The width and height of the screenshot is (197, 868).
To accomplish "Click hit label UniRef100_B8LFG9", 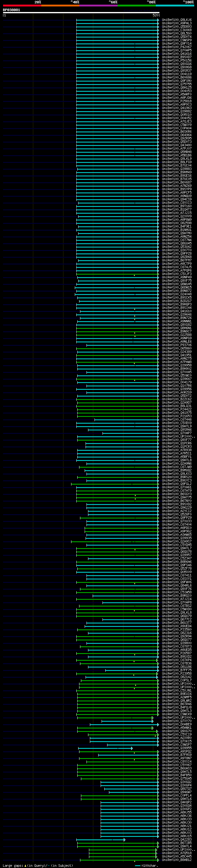I will tap(177, 162).
